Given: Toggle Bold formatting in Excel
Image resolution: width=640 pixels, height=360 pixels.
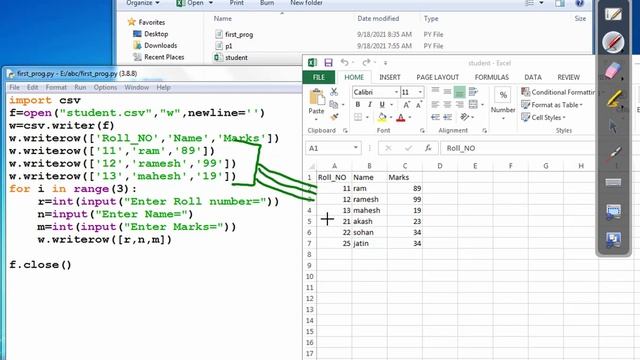Looking at the screenshot, I should 358,105.
